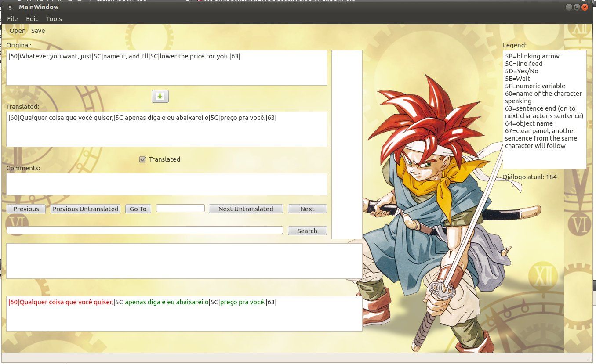Viewport: 596px width, 364px height.
Task: Click the MainWindow title text
Action: click(x=39, y=7)
